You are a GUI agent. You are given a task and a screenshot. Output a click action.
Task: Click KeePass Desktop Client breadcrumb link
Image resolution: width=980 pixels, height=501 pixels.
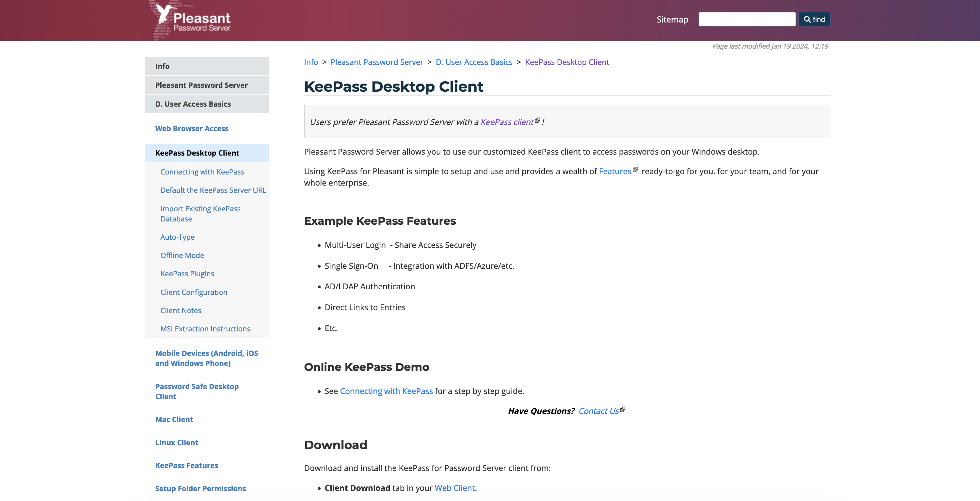pyautogui.click(x=567, y=62)
